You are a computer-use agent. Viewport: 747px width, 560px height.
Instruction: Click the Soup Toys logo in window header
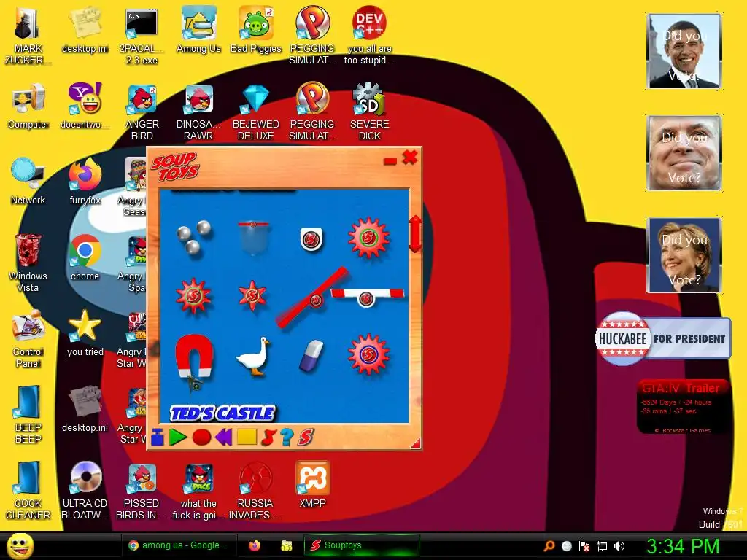coord(175,167)
